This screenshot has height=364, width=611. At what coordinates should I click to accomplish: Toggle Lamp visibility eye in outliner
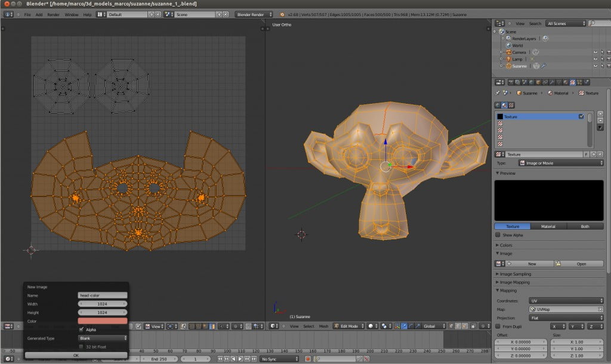[x=595, y=59]
